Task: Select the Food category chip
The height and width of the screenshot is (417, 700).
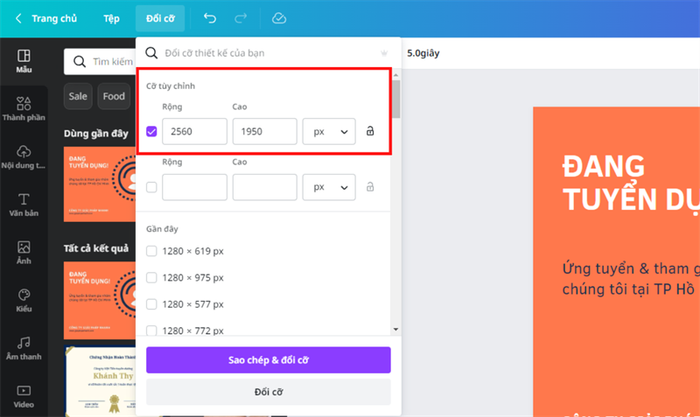Action: coord(114,96)
